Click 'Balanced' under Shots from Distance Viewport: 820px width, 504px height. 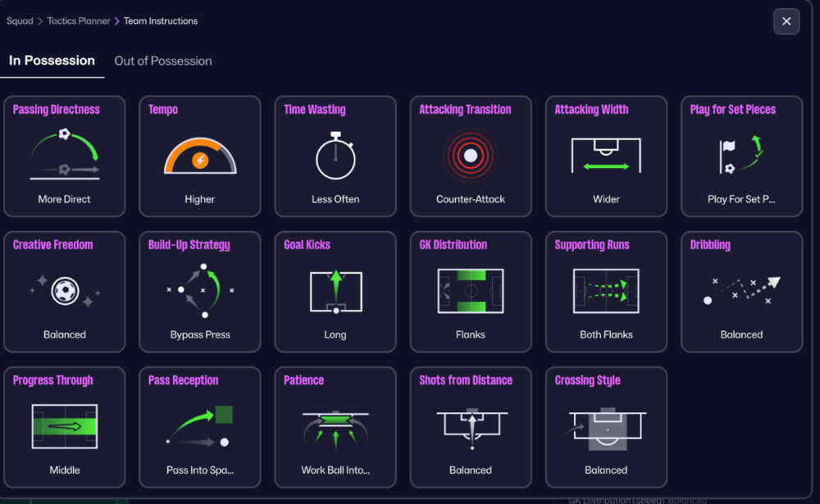tap(471, 470)
